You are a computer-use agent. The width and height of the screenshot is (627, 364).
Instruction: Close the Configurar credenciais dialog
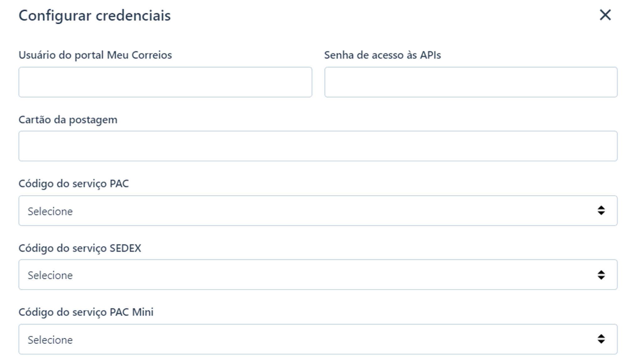click(x=605, y=15)
